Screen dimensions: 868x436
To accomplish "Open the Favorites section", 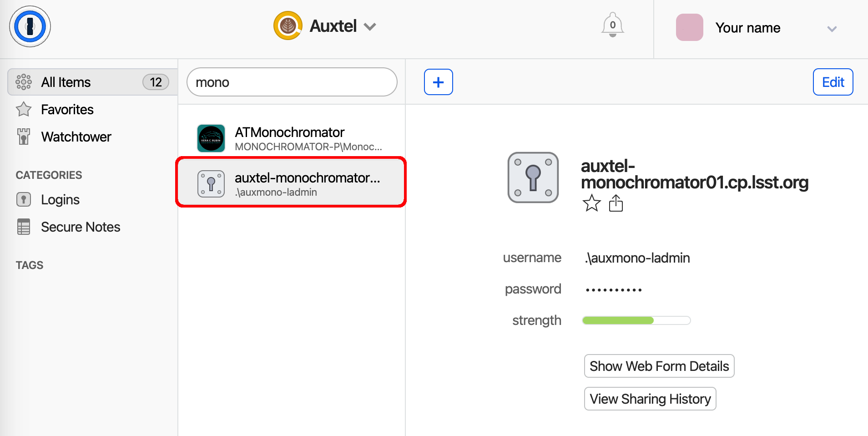I will click(x=67, y=109).
